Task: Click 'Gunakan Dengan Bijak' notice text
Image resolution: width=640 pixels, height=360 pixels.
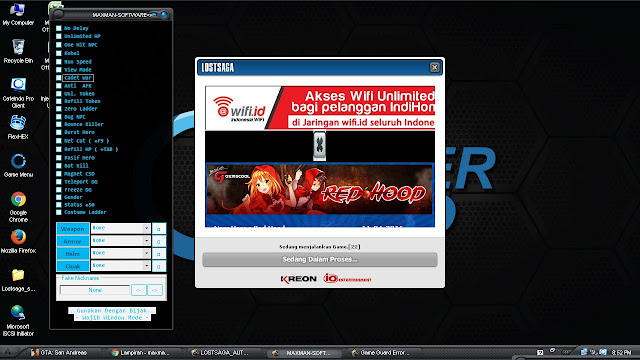Action: click(112, 310)
